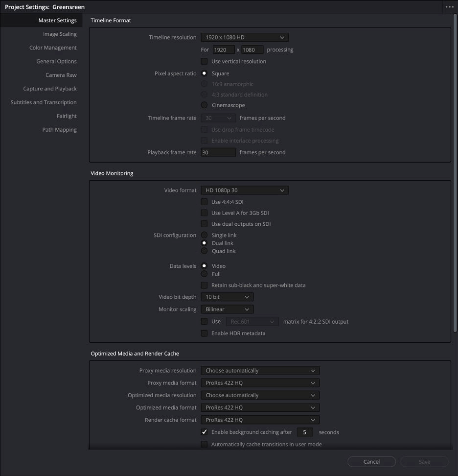Disable background caching
The image size is (458, 476).
204,432
